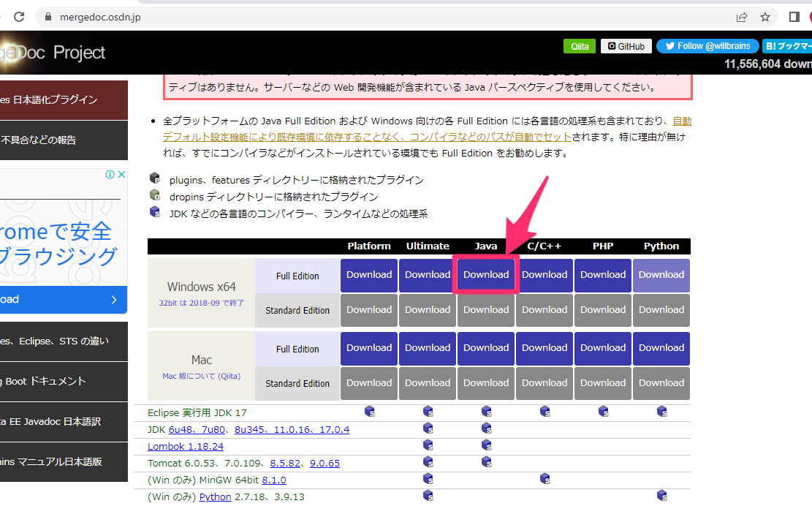812x506 pixels.
Task: Close the ad with the X icon
Action: [x=121, y=175]
